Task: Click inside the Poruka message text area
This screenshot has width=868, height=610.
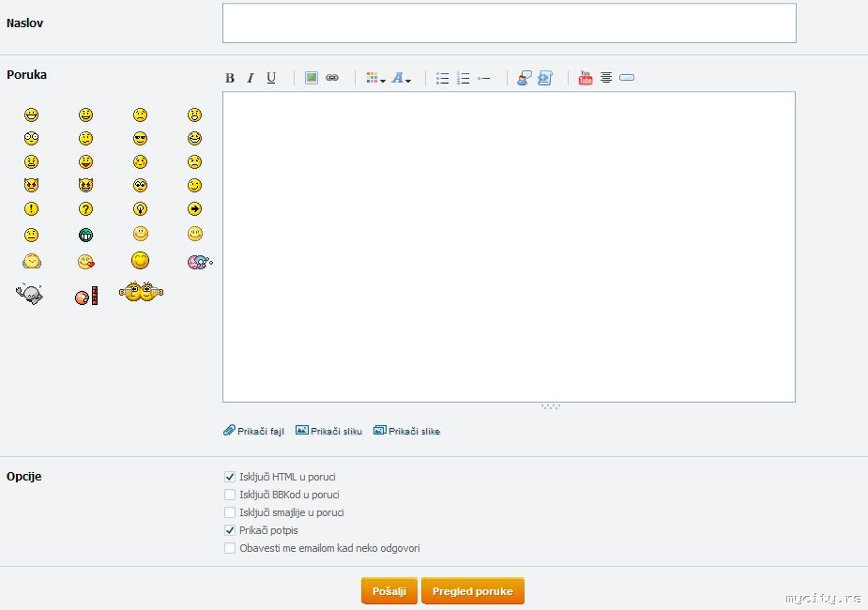Action: [510, 247]
